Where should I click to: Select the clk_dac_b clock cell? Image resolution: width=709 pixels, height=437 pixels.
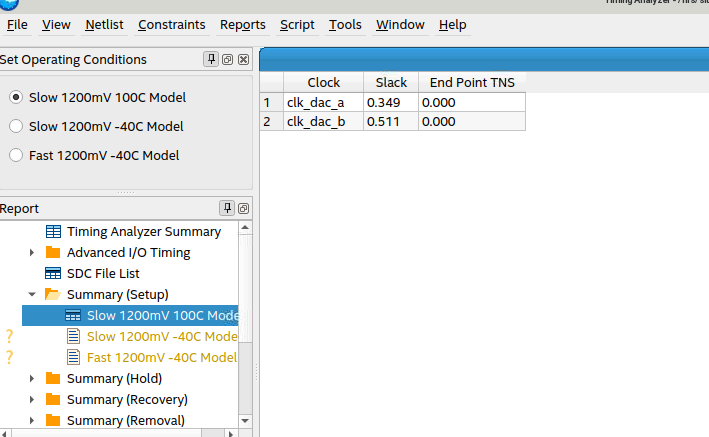(323, 121)
